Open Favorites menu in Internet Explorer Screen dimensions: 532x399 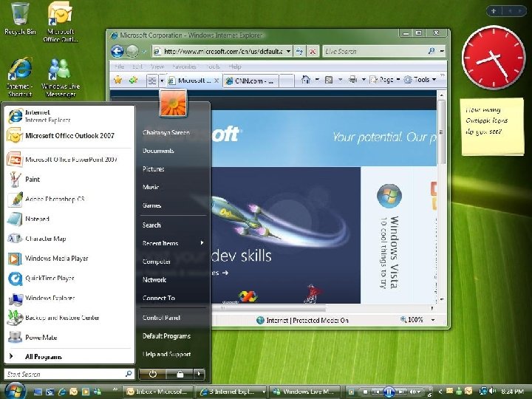tap(184, 66)
